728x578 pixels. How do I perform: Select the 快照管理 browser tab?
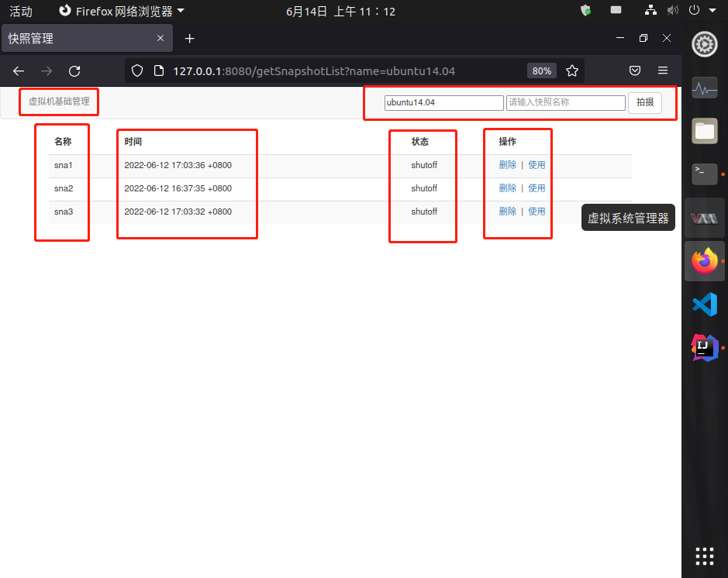pyautogui.click(x=87, y=38)
